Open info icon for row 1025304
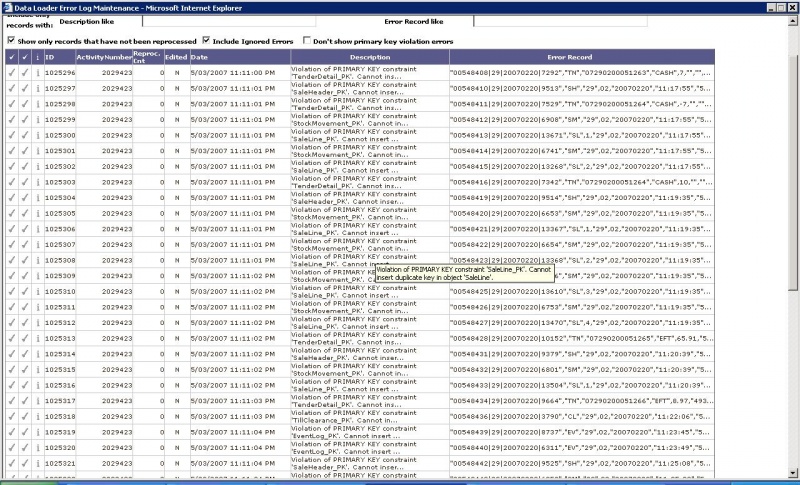The image size is (800, 485). [38, 198]
